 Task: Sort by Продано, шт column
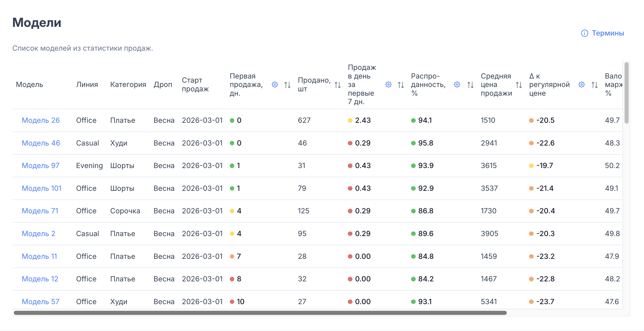(x=338, y=85)
